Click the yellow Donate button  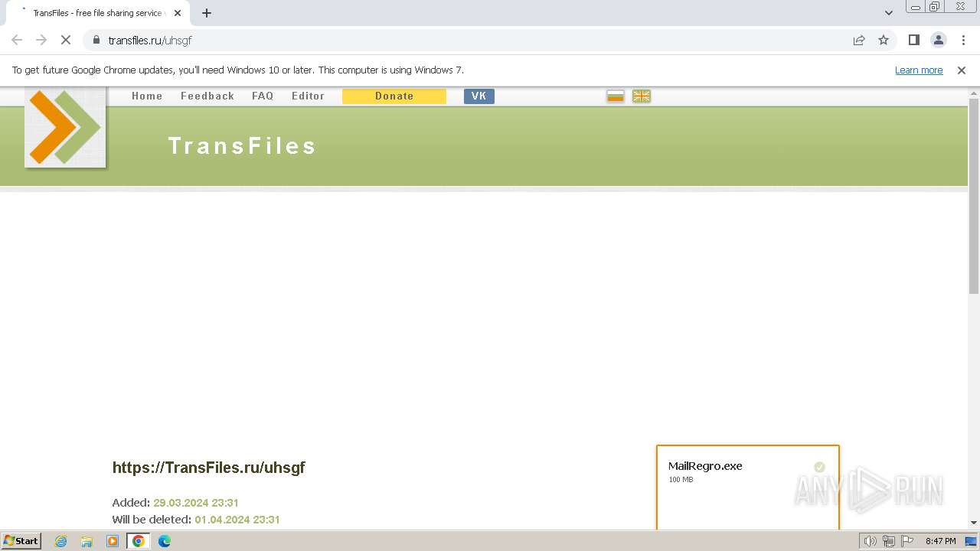tap(394, 96)
